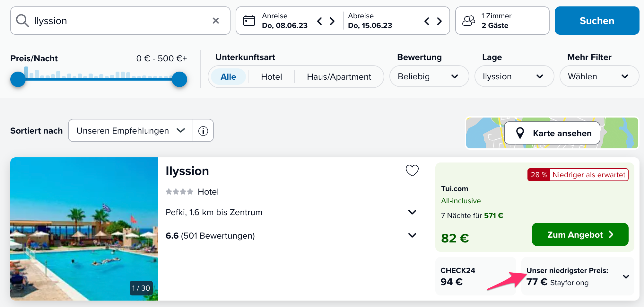Viewport: 644px width, 307px height.
Task: Advance Abreise date one day forward
Action: pyautogui.click(x=439, y=21)
